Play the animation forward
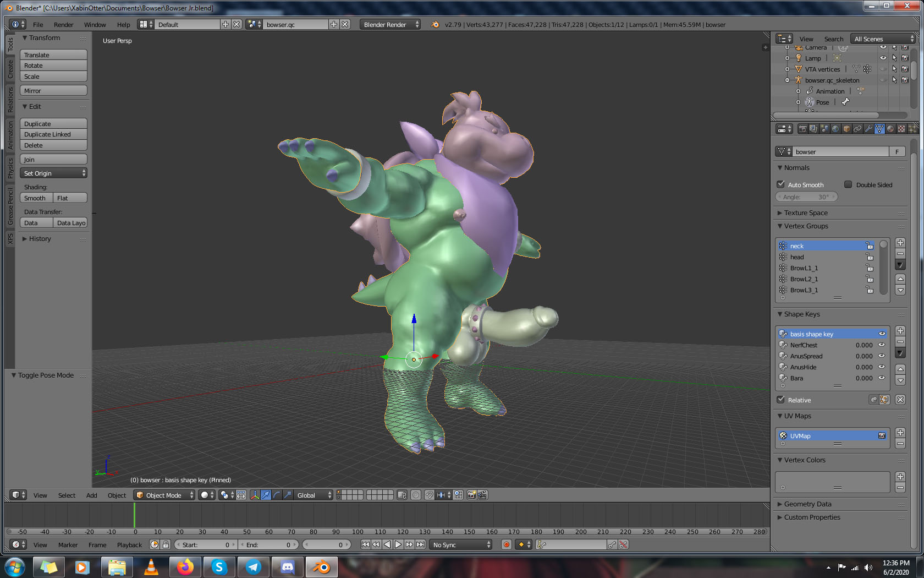This screenshot has height=578, width=924. (398, 544)
